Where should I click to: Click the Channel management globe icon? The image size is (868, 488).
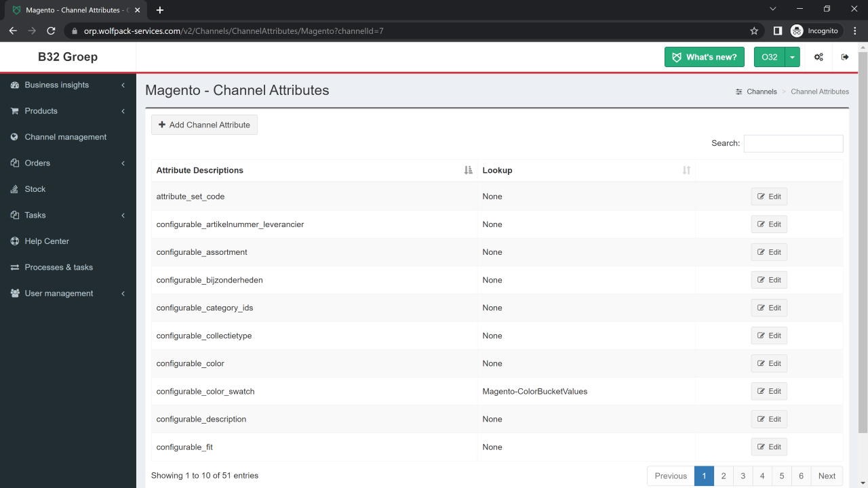tap(14, 137)
